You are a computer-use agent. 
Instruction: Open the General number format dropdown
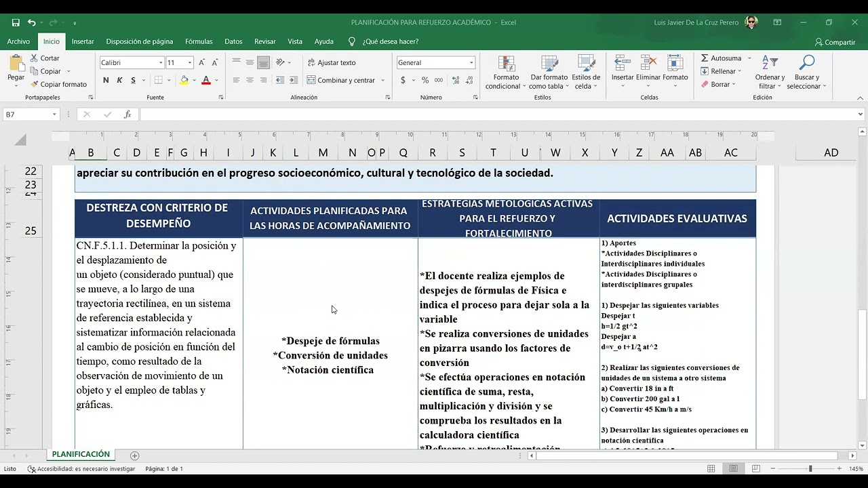[471, 62]
